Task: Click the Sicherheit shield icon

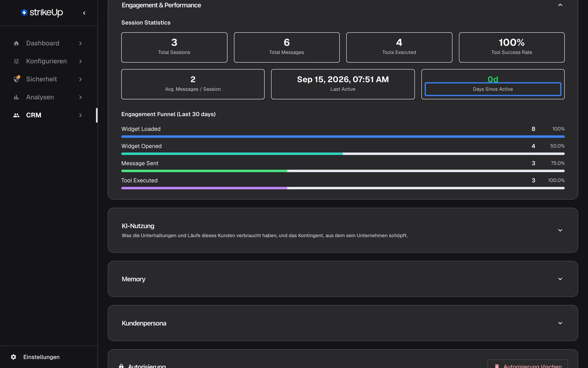Action: (16, 79)
